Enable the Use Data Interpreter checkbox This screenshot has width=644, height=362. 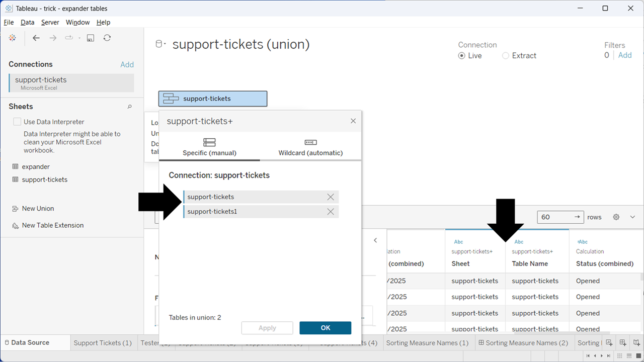tap(17, 122)
